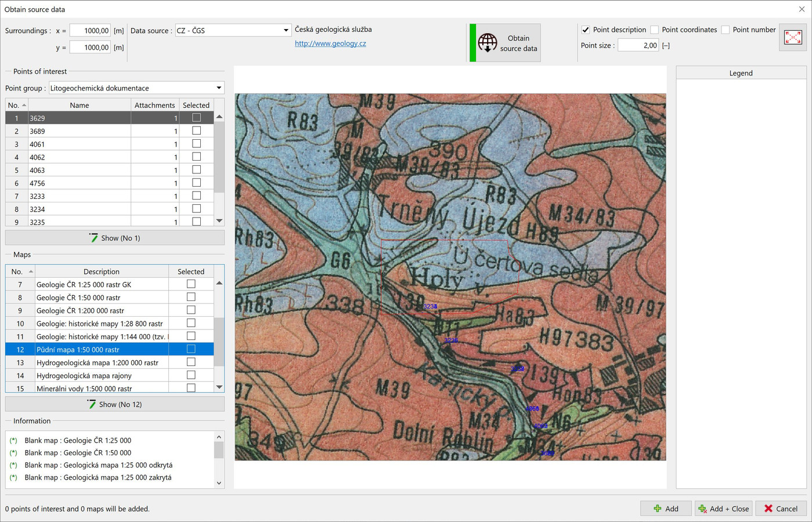812x522 pixels.
Task: Open the www.geology.cz link
Action: tap(330, 43)
